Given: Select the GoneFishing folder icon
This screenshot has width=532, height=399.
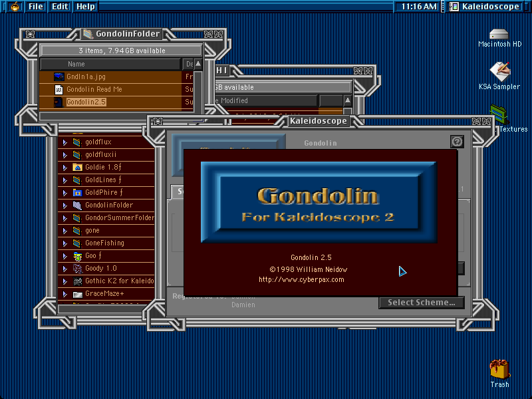Looking at the screenshot, I should point(77,243).
